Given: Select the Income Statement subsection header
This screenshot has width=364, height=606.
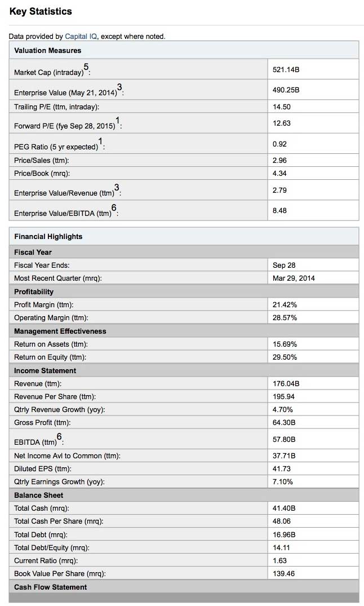Looking at the screenshot, I should tap(184, 370).
